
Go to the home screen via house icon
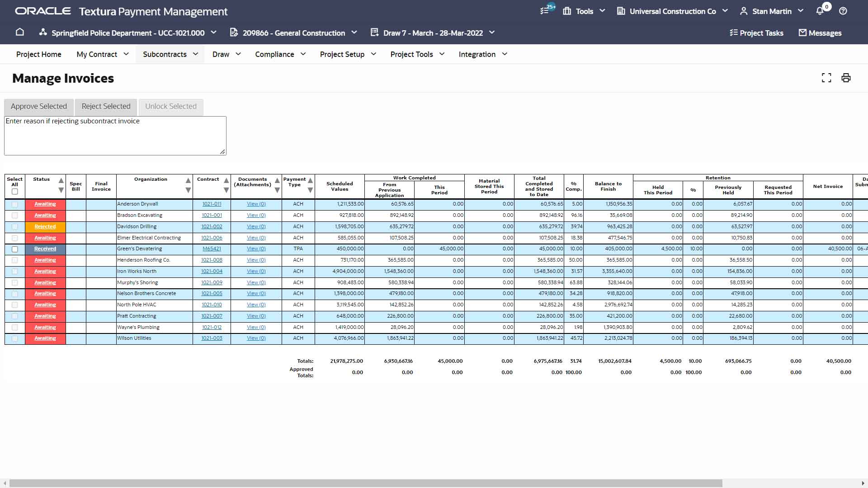tap(20, 33)
